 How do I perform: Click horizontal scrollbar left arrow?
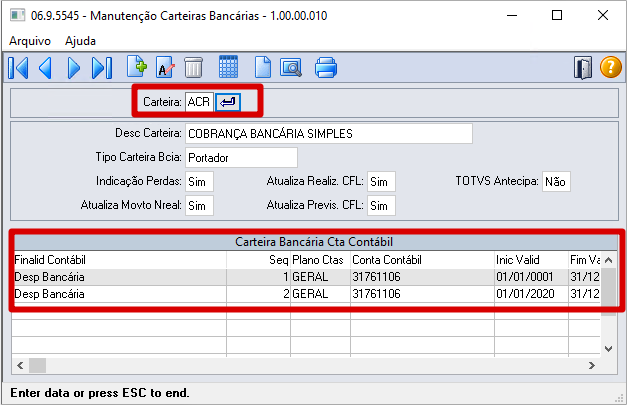20,365
